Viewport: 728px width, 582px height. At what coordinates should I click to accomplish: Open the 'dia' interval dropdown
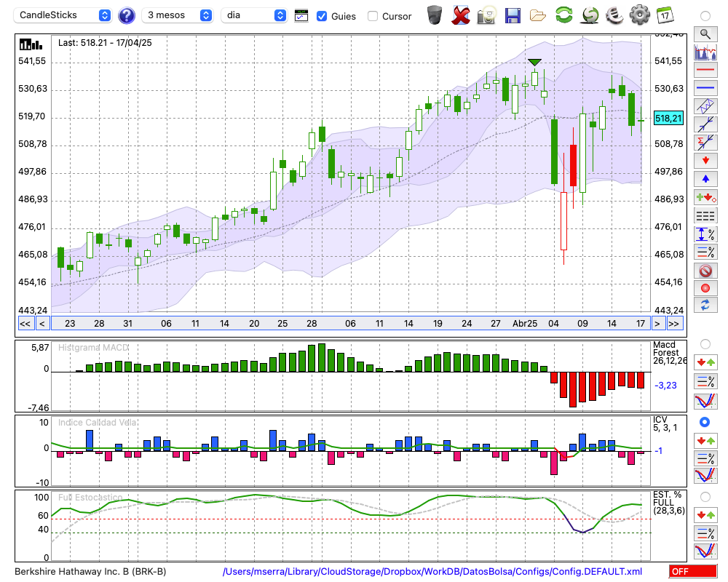(253, 15)
